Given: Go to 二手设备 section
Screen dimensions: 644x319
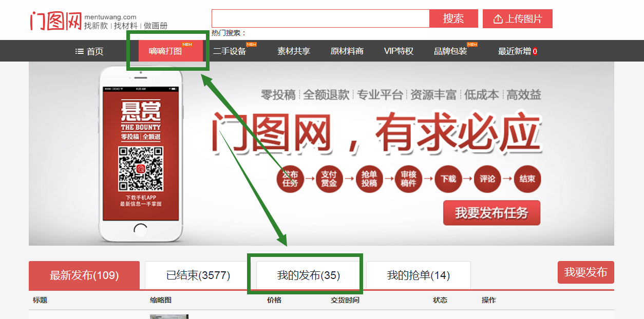Looking at the screenshot, I should [x=230, y=51].
